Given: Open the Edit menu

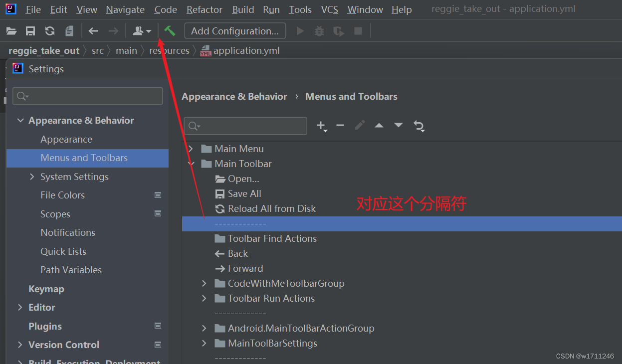Looking at the screenshot, I should coord(59,9).
